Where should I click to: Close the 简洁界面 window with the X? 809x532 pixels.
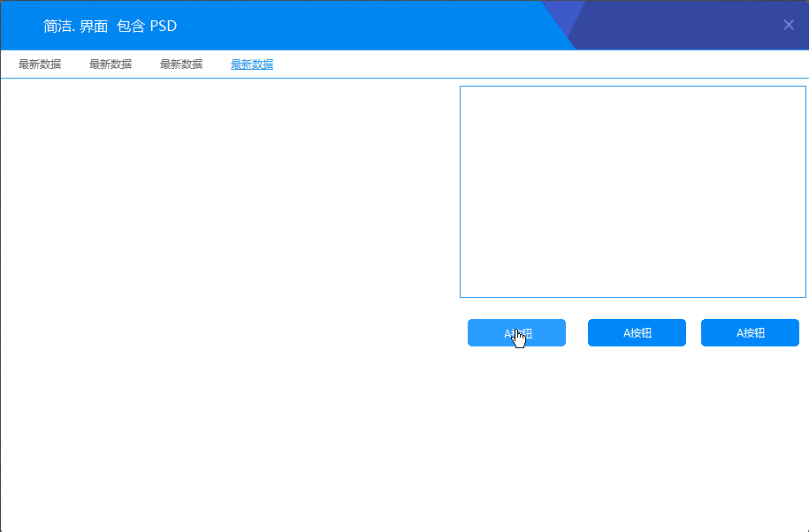pyautogui.click(x=788, y=25)
